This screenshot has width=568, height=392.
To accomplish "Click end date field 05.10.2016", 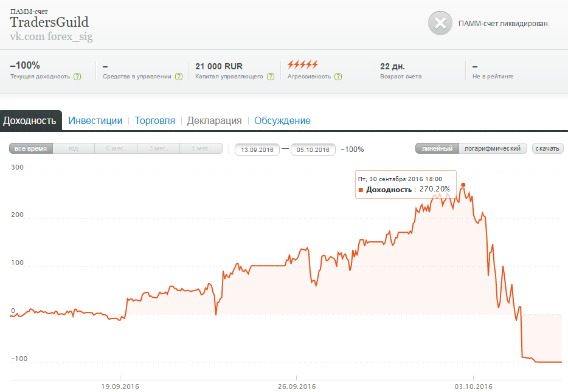I will point(313,150).
